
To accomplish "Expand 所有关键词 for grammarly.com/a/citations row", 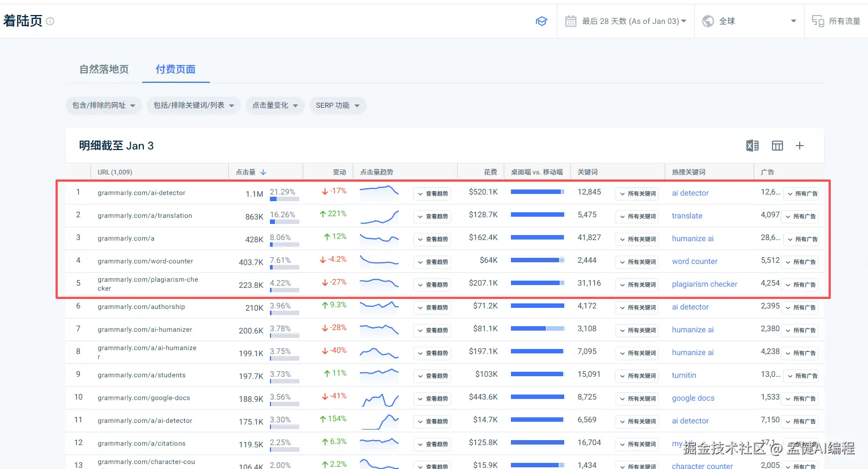I will coord(637,444).
